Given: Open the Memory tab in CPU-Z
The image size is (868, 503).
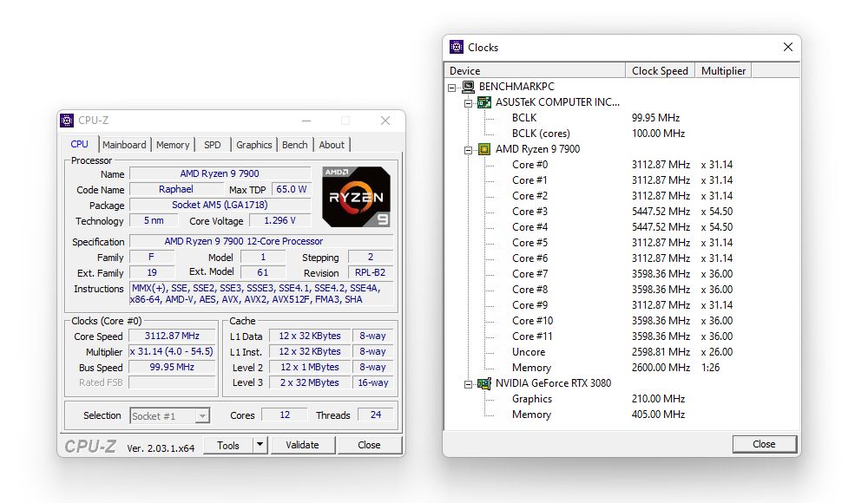Looking at the screenshot, I should click(x=173, y=145).
